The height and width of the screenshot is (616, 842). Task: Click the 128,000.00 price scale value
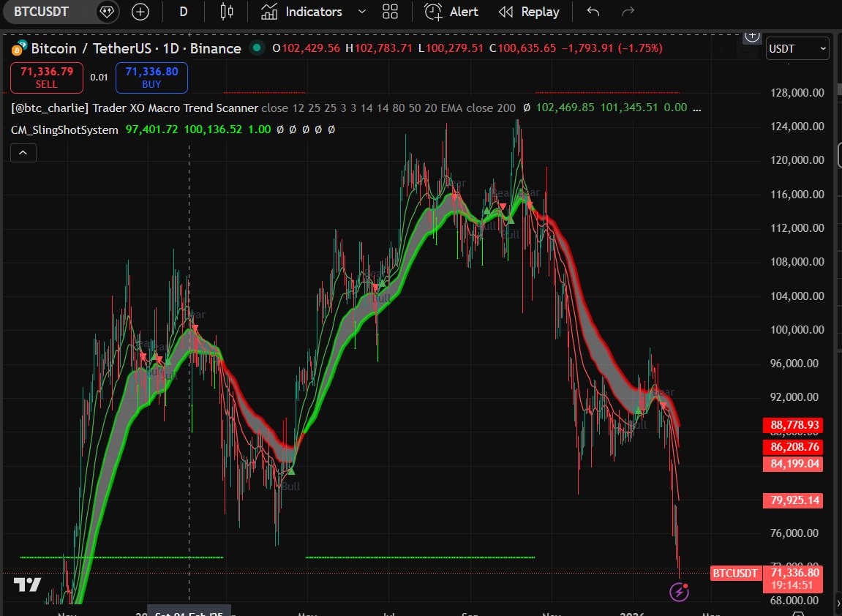coord(797,92)
